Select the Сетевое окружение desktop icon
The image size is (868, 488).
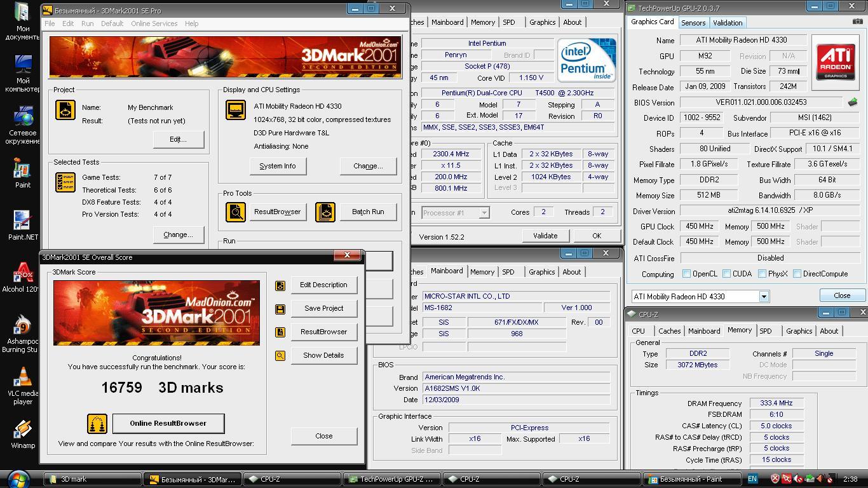22,125
